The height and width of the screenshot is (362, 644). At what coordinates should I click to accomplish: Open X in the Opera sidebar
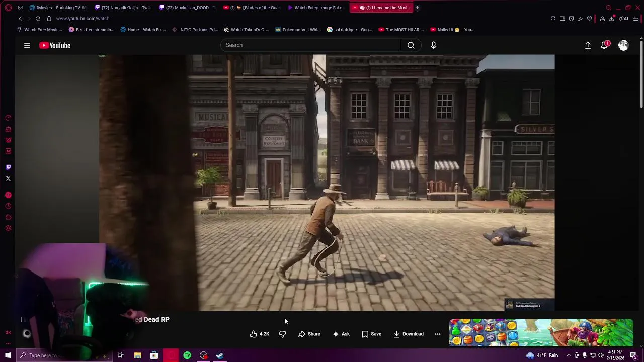(x=8, y=178)
